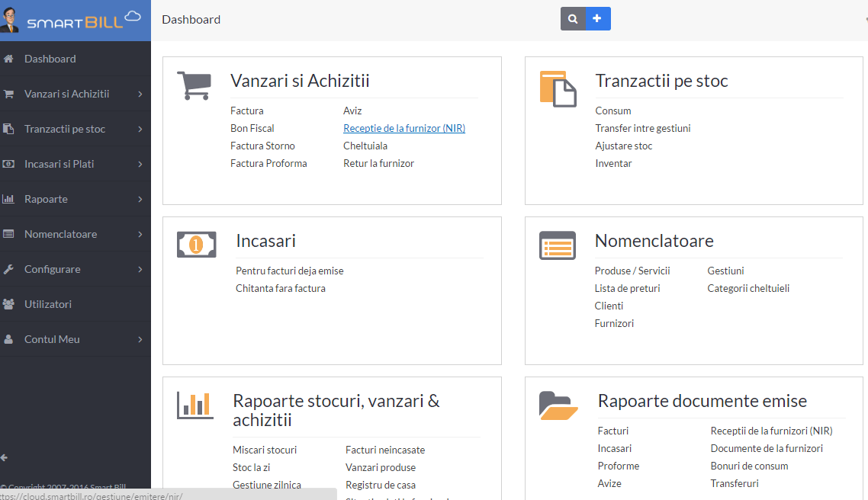Open Categorii cheltuieli link

[x=748, y=289]
